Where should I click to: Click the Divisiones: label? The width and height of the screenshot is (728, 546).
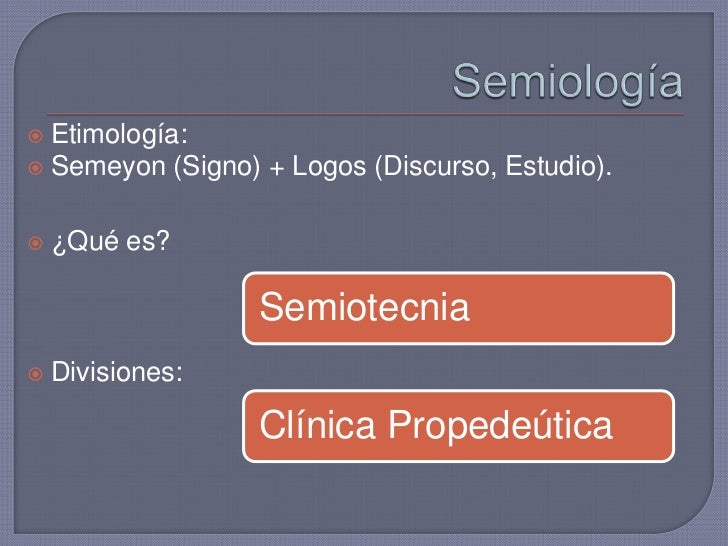click(x=116, y=375)
